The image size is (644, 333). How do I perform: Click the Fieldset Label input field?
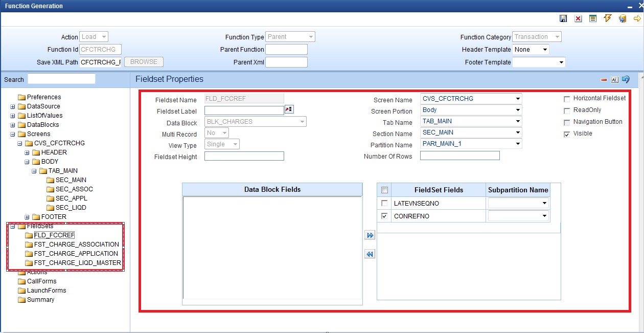[244, 110]
